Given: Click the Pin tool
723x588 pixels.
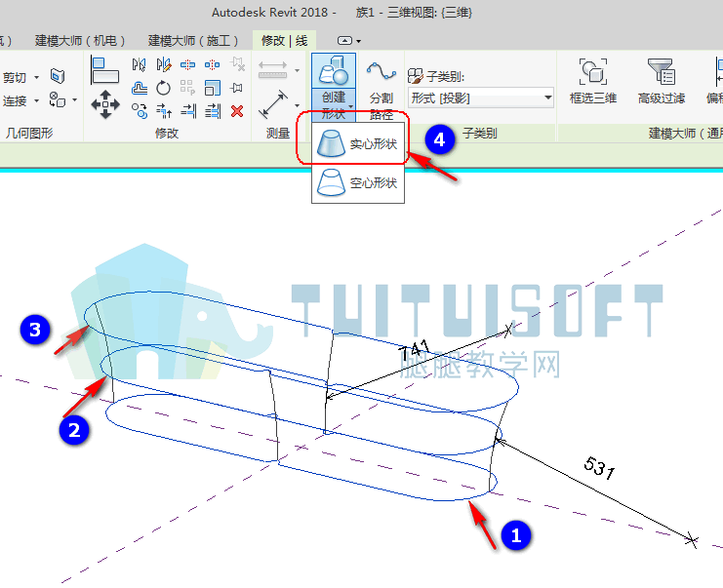Looking at the screenshot, I should 237,88.
